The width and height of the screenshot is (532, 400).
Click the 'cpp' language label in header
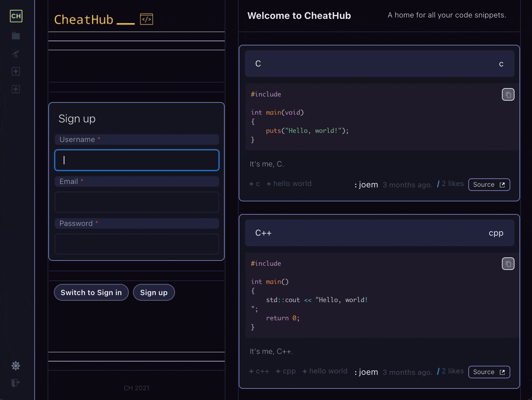(496, 233)
